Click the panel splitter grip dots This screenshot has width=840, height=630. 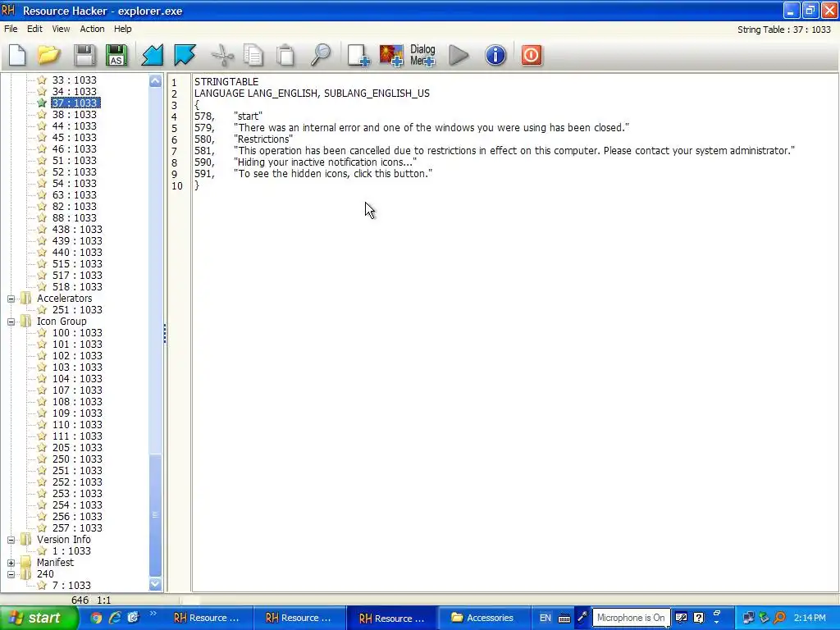(164, 333)
